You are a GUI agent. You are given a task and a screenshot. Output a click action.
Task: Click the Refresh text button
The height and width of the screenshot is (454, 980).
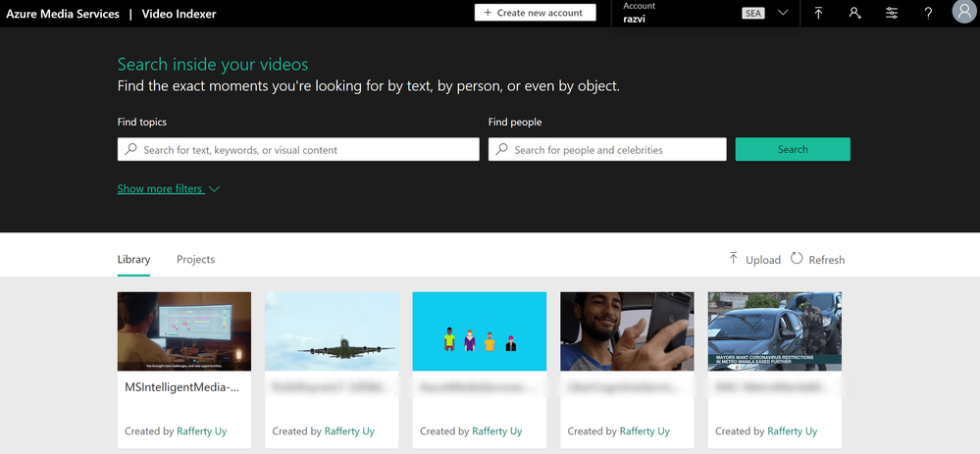click(827, 260)
